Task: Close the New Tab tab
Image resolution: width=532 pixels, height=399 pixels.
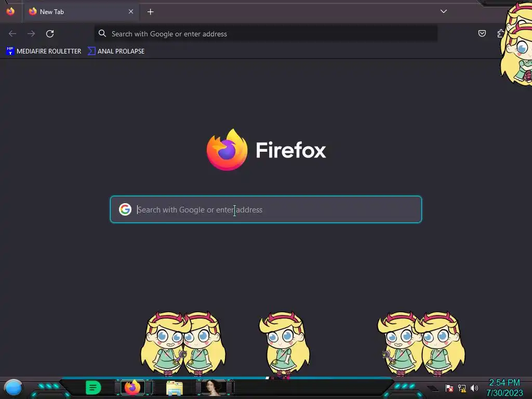Action: [131, 11]
